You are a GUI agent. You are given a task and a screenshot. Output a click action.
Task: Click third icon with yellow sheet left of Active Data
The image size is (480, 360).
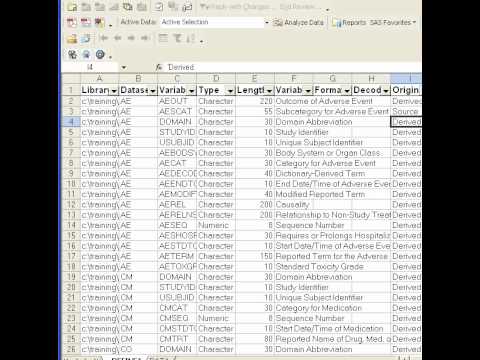99,22
